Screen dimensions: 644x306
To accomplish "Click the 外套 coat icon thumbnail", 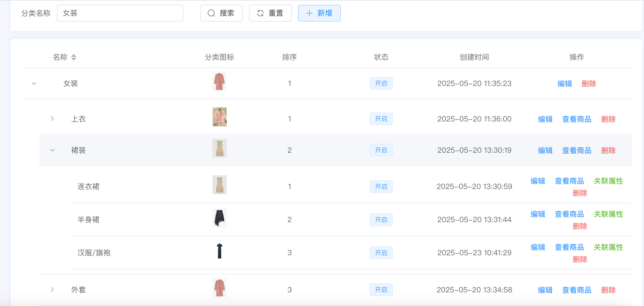I will (219, 288).
